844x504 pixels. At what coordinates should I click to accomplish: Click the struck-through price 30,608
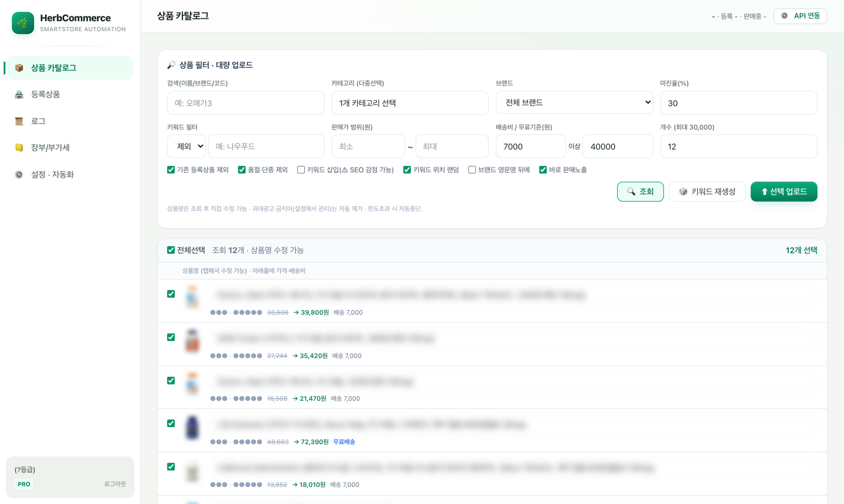coord(278,313)
